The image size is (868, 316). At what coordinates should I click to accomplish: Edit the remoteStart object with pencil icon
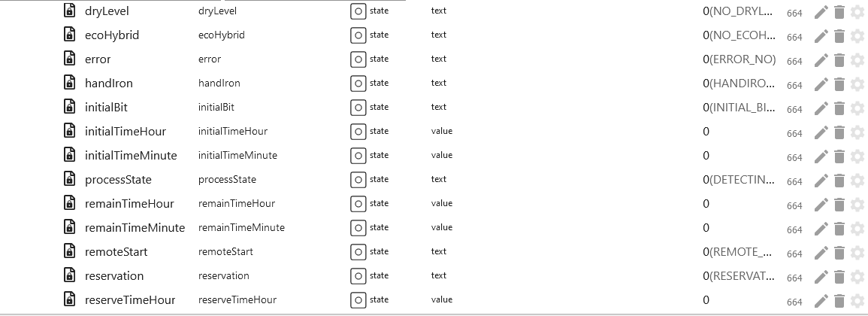821,253
